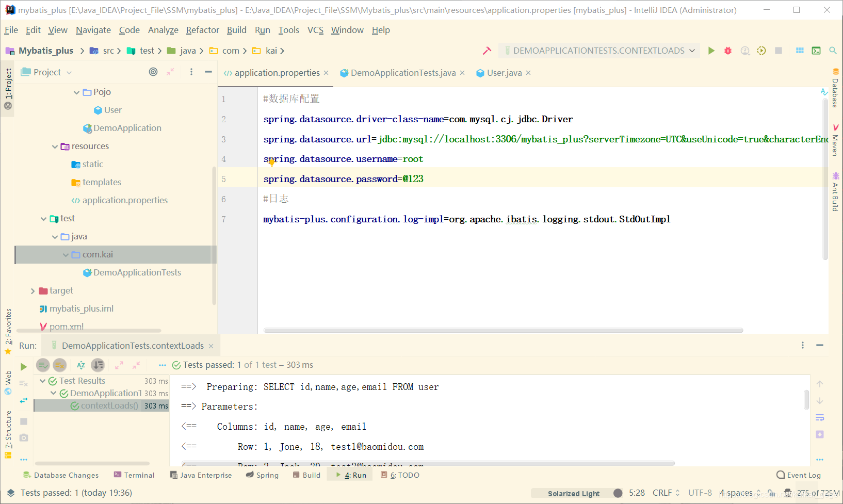Open the Project view dropdown

coord(46,72)
